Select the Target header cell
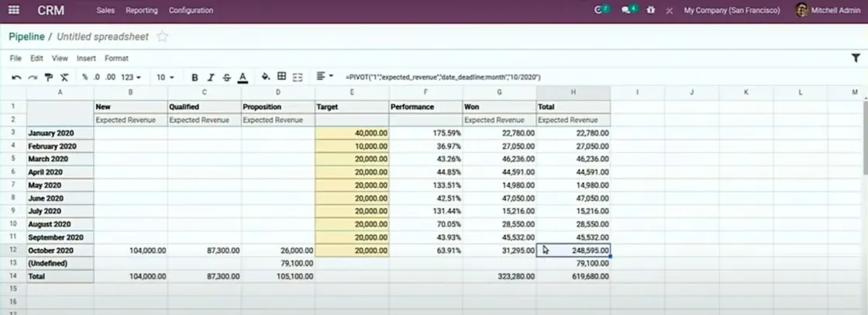The image size is (868, 315). coord(352,106)
